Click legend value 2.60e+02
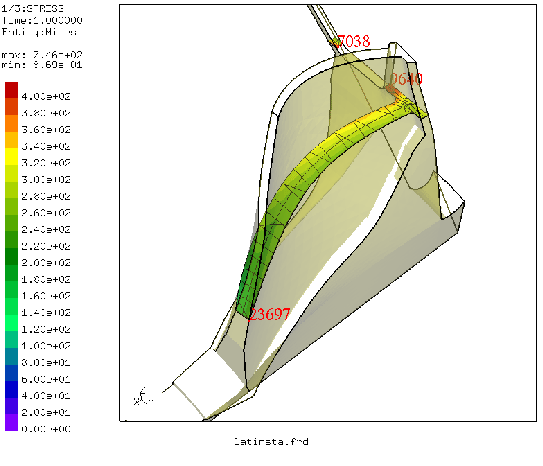The width and height of the screenshot is (543, 466). point(46,212)
